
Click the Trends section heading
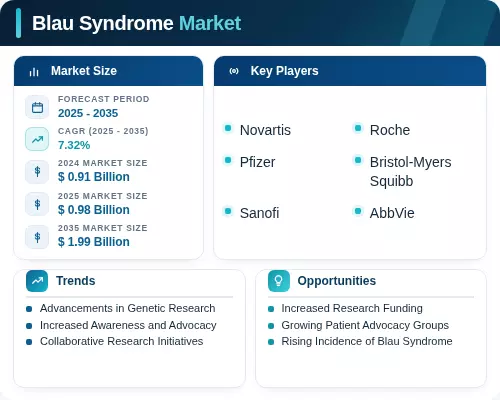pyautogui.click(x=75, y=281)
